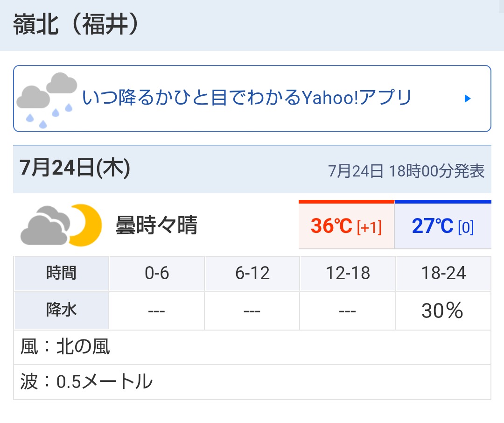This screenshot has height=423, width=504.
Task: Click the red bar above high temperature
Action: (x=346, y=202)
